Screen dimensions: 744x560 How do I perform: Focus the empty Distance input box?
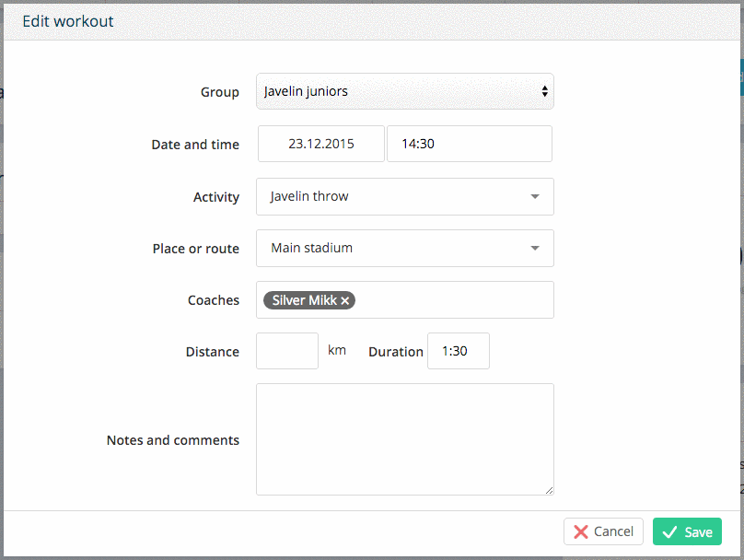(x=287, y=351)
